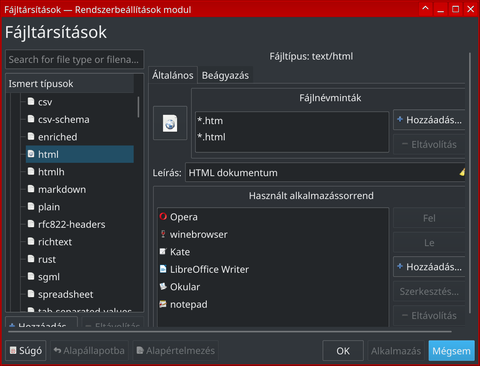Open help with the Súgó button
This screenshot has height=366, width=480.
pos(26,351)
